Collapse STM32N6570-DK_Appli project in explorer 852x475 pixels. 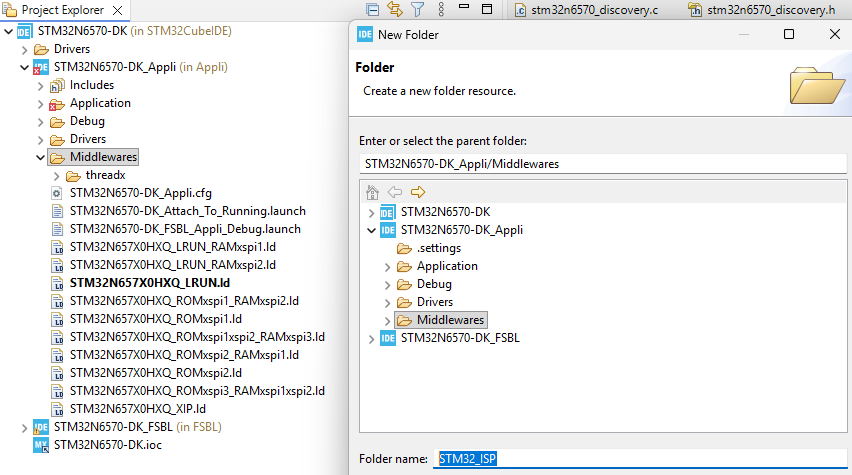tap(24, 68)
